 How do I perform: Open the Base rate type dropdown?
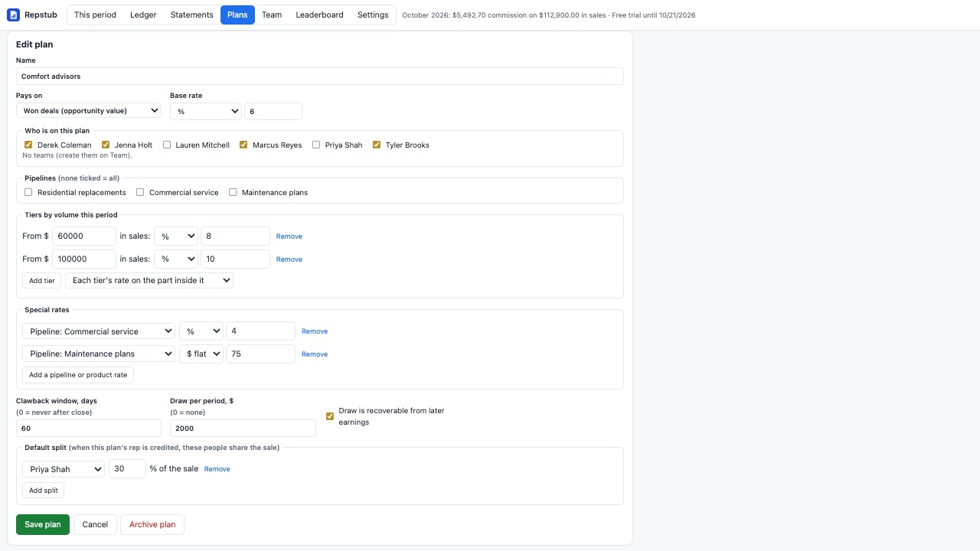(x=206, y=111)
